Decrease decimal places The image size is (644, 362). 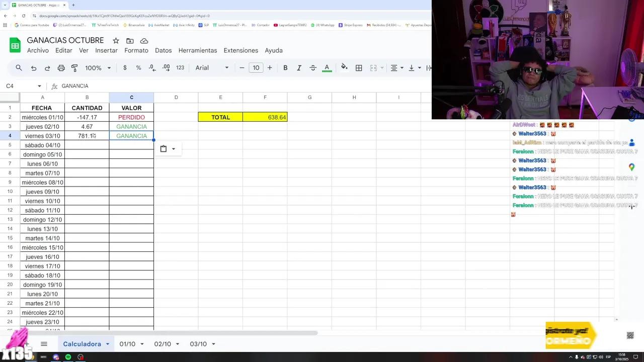point(152,68)
